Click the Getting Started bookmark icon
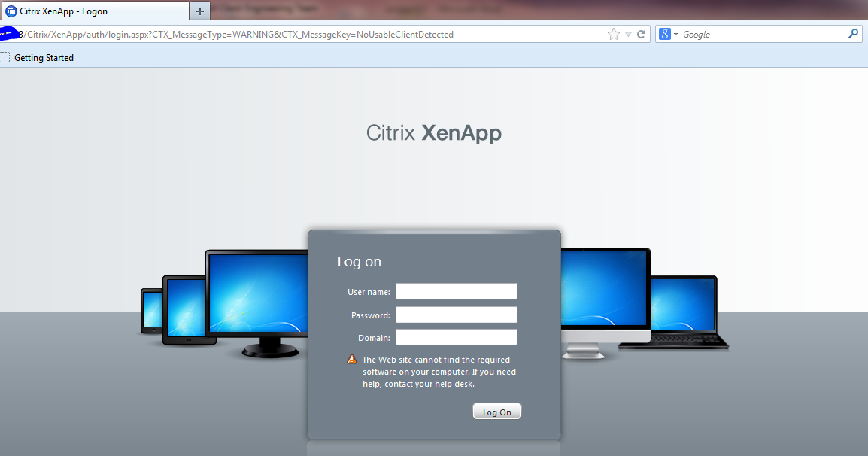The width and height of the screenshot is (868, 456). point(5,58)
